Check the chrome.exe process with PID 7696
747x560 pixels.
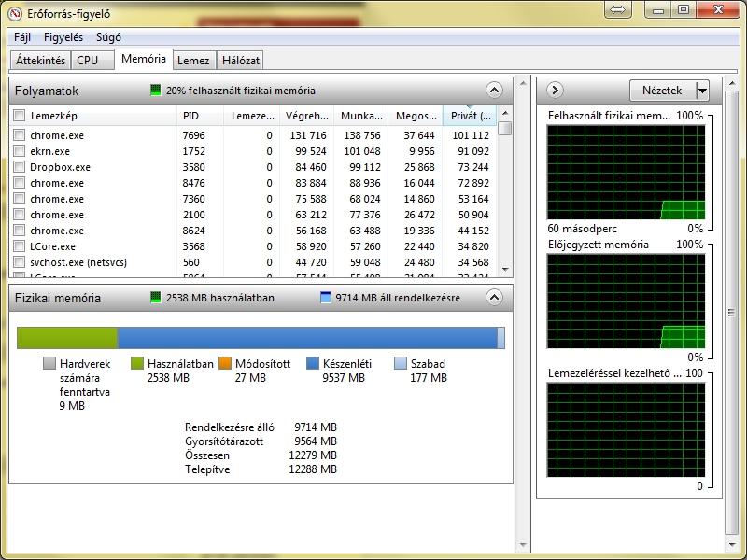coord(19,134)
